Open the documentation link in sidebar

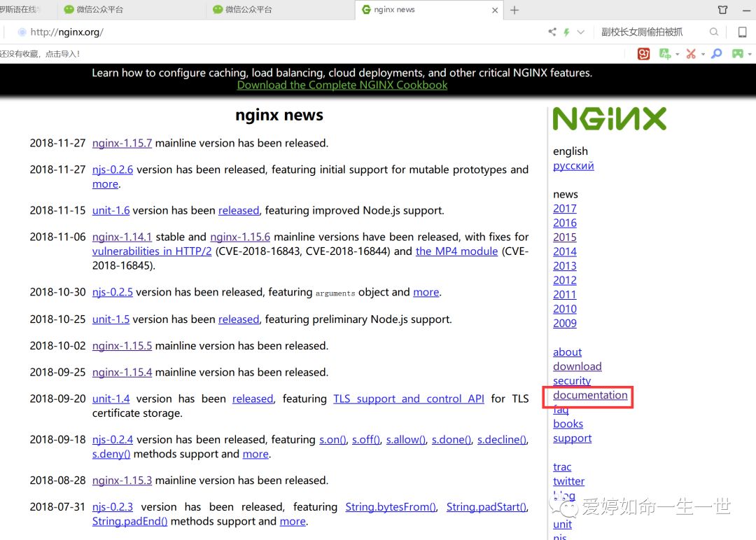[x=590, y=395]
